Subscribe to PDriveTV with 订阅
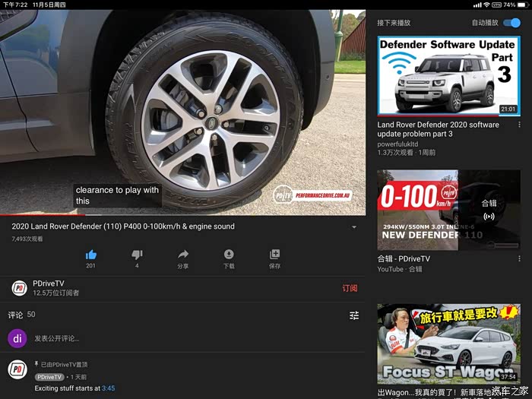This screenshot has height=399, width=532. 350,288
